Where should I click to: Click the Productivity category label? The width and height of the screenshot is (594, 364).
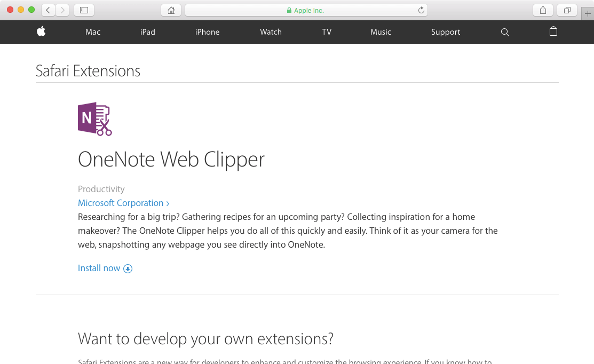[x=101, y=189]
